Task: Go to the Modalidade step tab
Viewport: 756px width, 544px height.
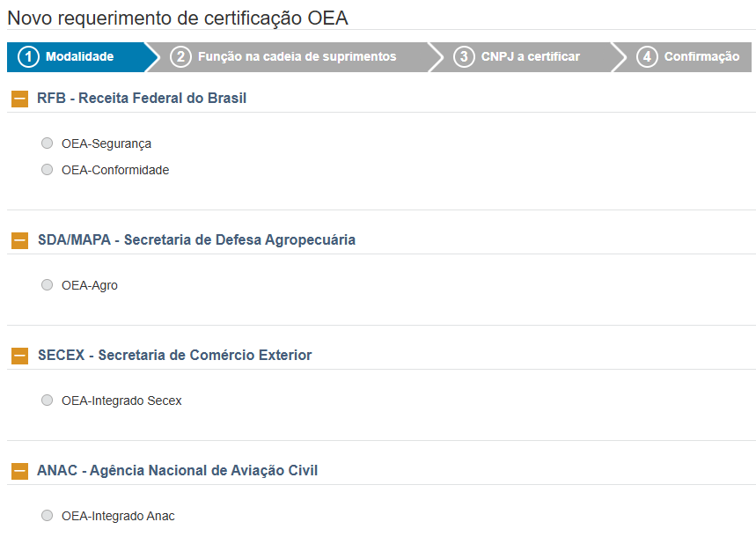Action: coord(79,57)
